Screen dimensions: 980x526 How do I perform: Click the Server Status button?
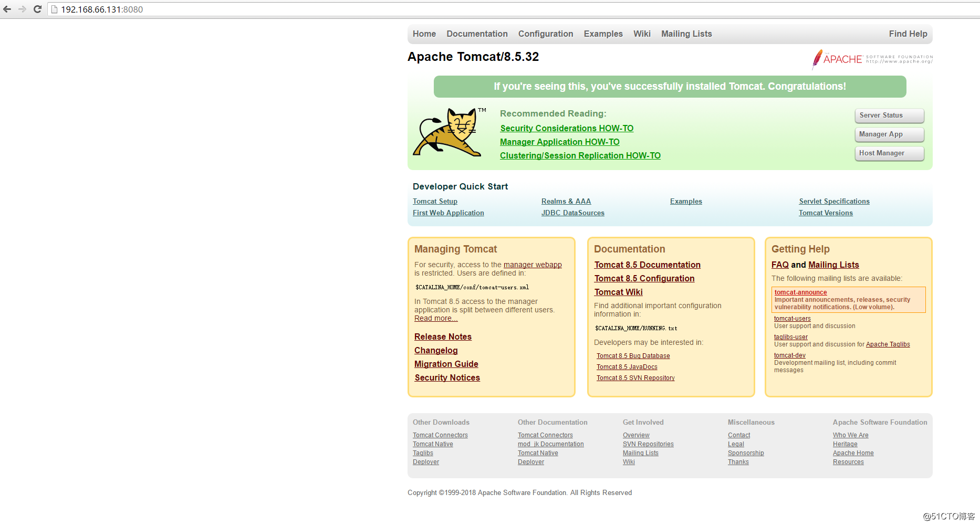point(890,115)
